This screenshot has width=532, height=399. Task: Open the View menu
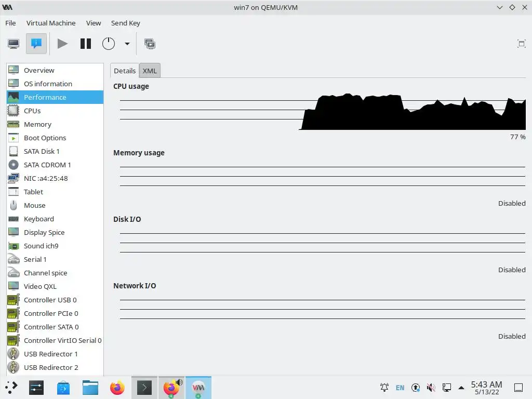pyautogui.click(x=94, y=23)
